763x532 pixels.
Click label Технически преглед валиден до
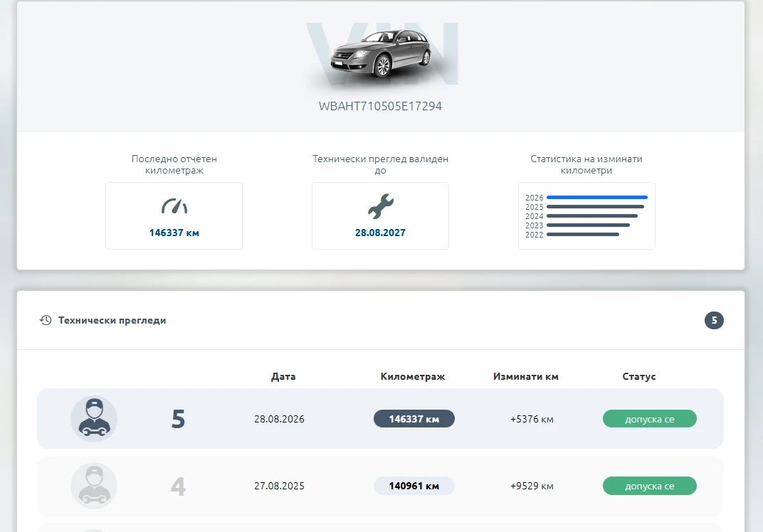380,164
